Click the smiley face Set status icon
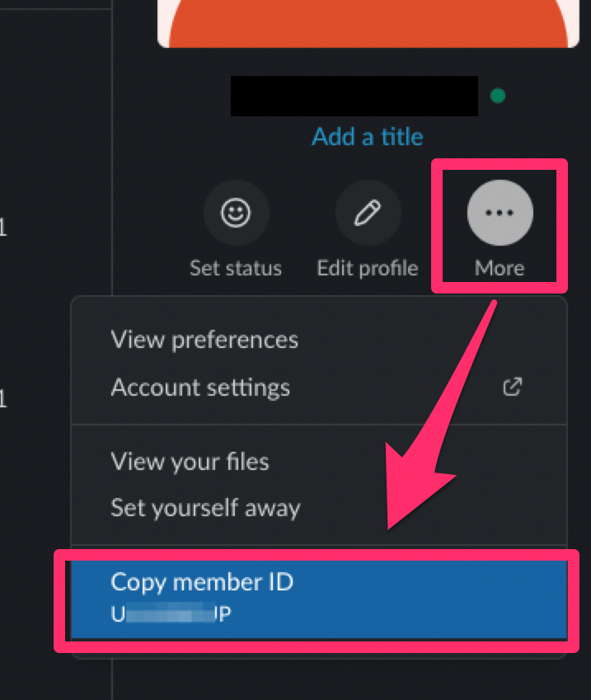 (x=236, y=213)
